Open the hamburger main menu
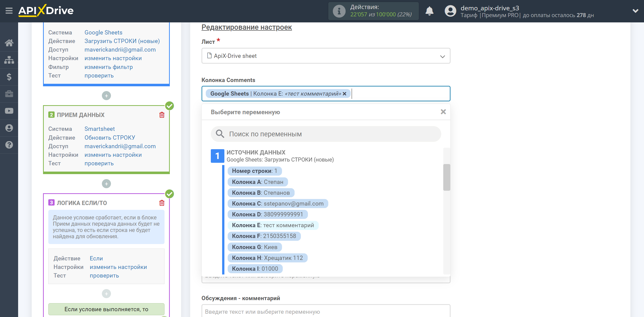644x317 pixels. tap(9, 11)
